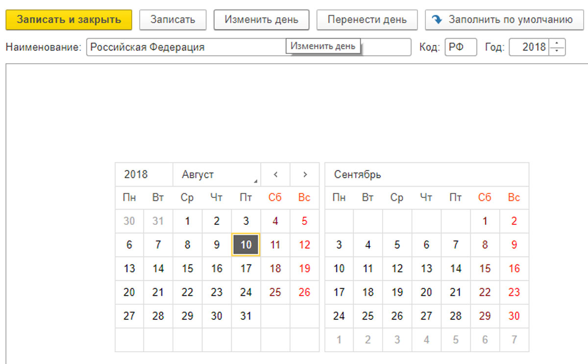Open the Август month dropdown
The image size is (588, 364).
click(217, 174)
